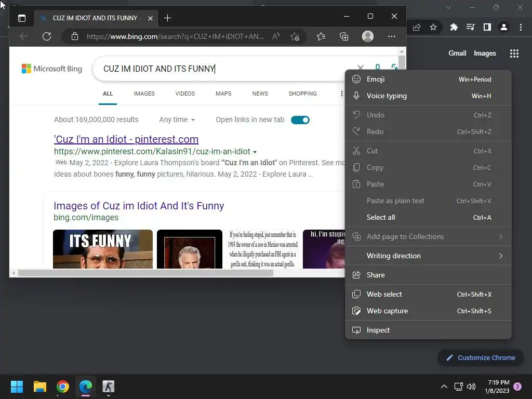Screen dimensions: 532x399
Task: Open a new tab in Edge
Action: pos(167,18)
